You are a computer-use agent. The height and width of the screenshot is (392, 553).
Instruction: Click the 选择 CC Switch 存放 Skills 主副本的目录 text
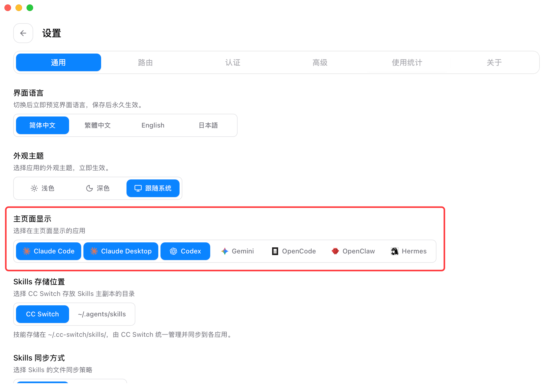click(74, 294)
